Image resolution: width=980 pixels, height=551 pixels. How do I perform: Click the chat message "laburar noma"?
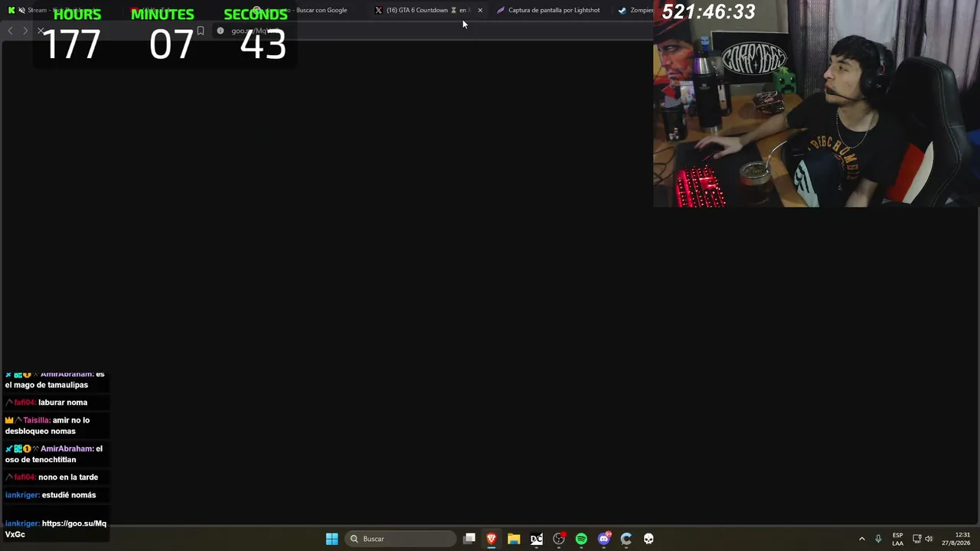tap(63, 403)
